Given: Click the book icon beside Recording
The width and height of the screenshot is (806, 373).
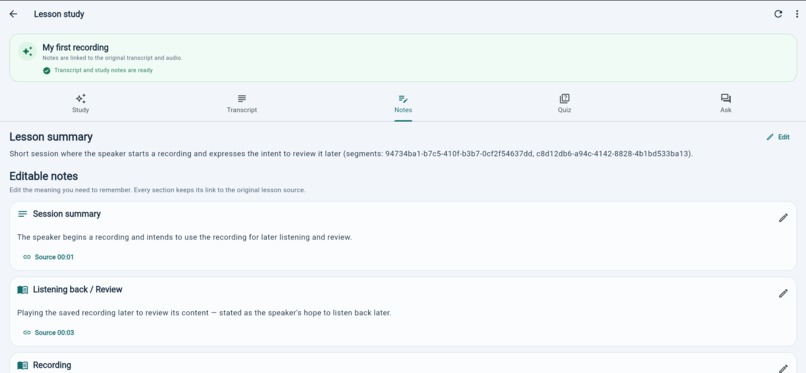Looking at the screenshot, I should coord(23,365).
